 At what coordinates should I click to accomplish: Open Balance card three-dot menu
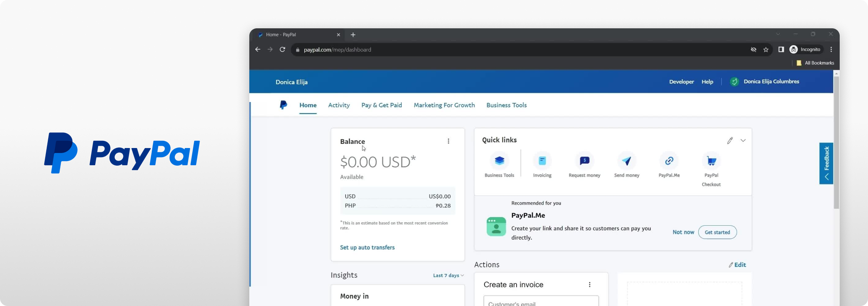[449, 141]
